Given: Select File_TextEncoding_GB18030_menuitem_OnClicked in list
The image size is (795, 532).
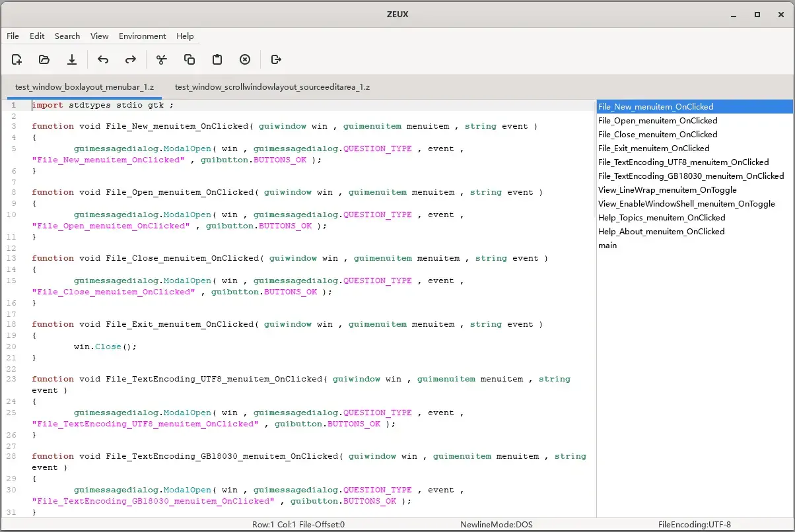Looking at the screenshot, I should (695, 176).
